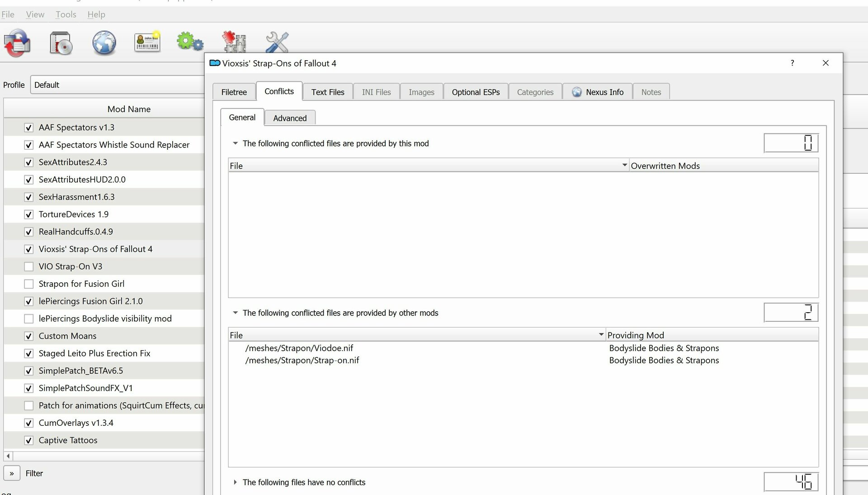The image size is (868, 495).
Task: Select SexAttributes2.4.3 mod name
Action: tap(73, 162)
